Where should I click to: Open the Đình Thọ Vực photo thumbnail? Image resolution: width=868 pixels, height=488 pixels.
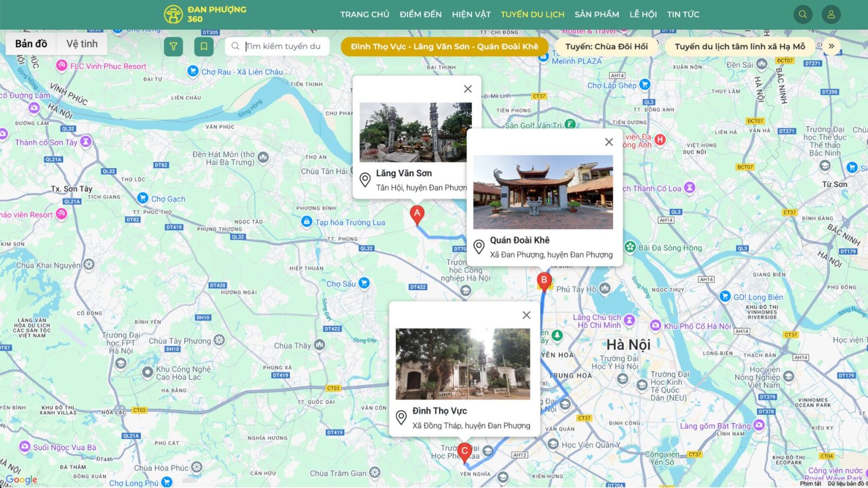463,364
